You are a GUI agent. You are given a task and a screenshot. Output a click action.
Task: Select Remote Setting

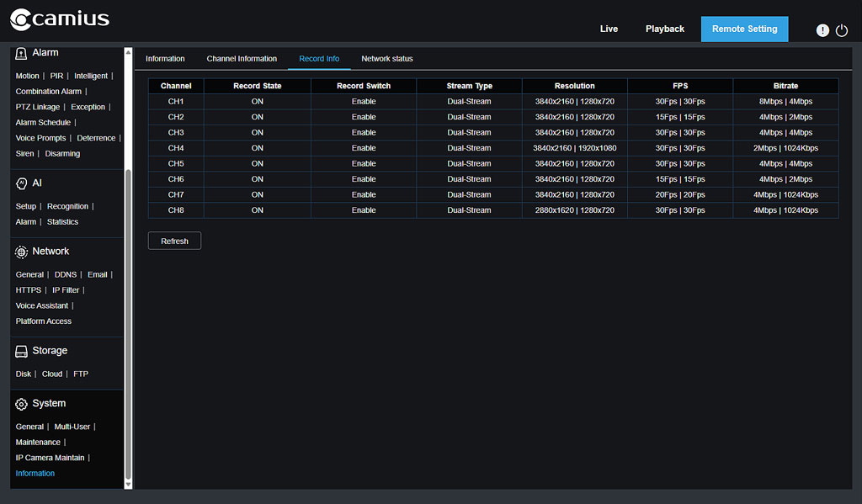coord(744,28)
